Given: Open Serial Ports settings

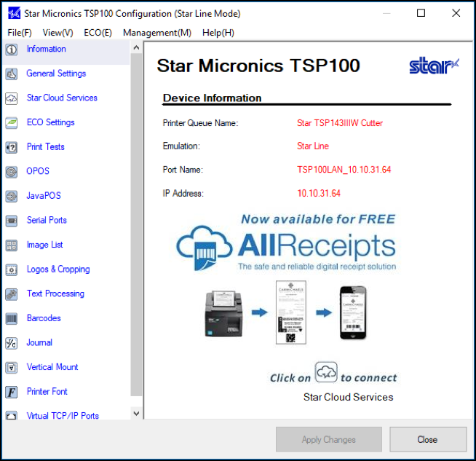Looking at the screenshot, I should coord(47,220).
